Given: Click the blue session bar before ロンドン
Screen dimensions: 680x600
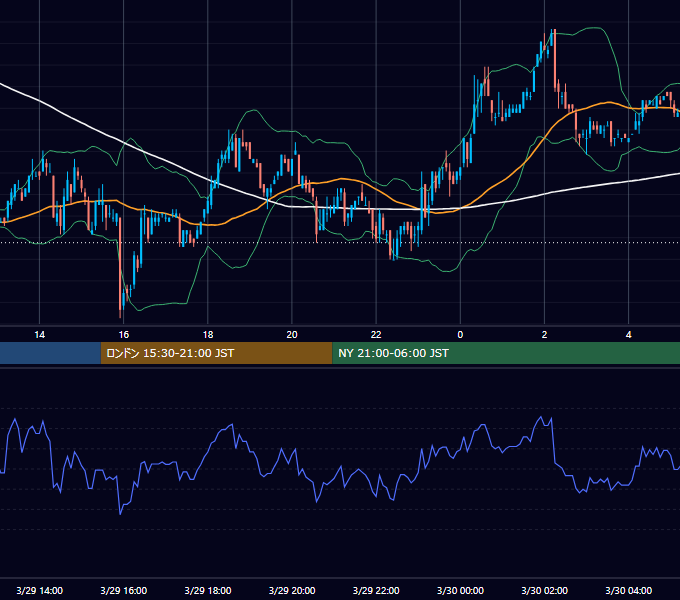Looking at the screenshot, I should (50, 353).
